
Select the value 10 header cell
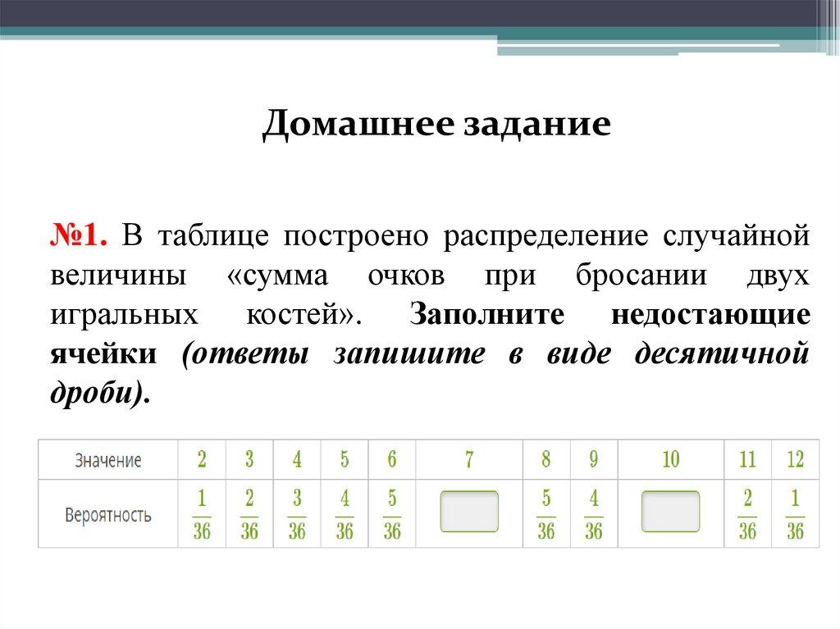point(670,460)
